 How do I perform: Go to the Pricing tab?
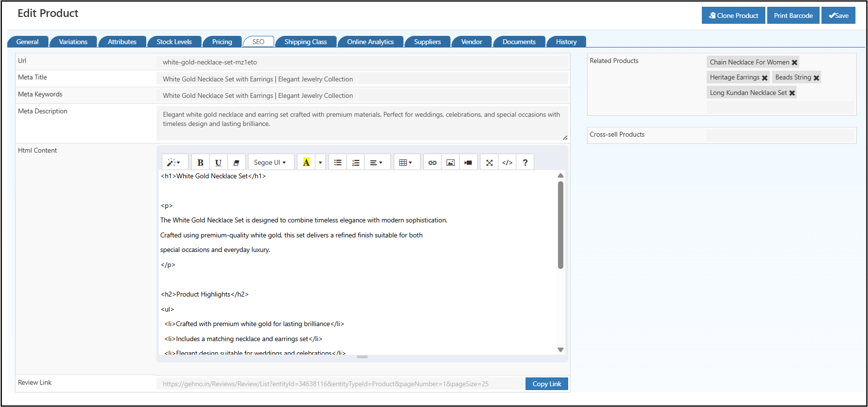click(x=222, y=42)
